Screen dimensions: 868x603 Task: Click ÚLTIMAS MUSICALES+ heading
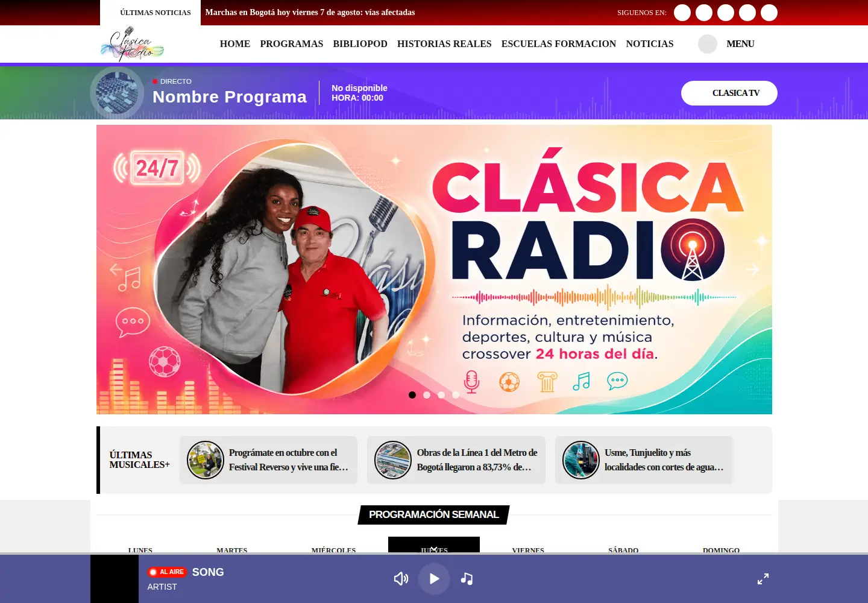point(139,460)
